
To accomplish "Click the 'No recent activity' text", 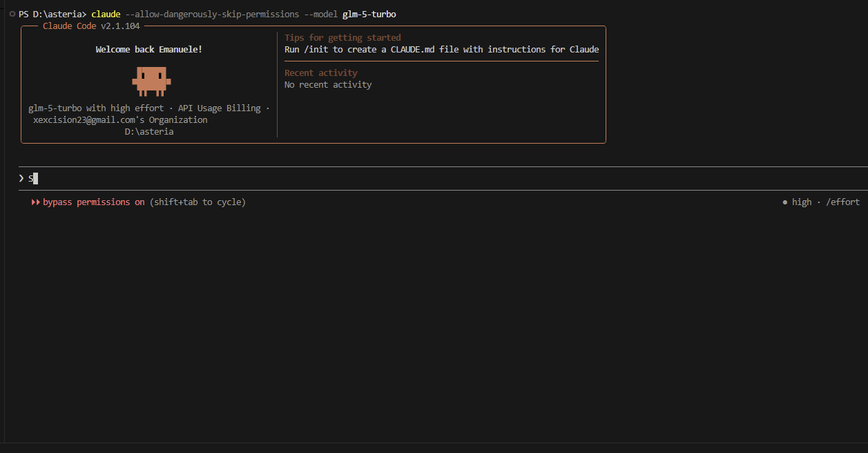I will click(x=328, y=85).
